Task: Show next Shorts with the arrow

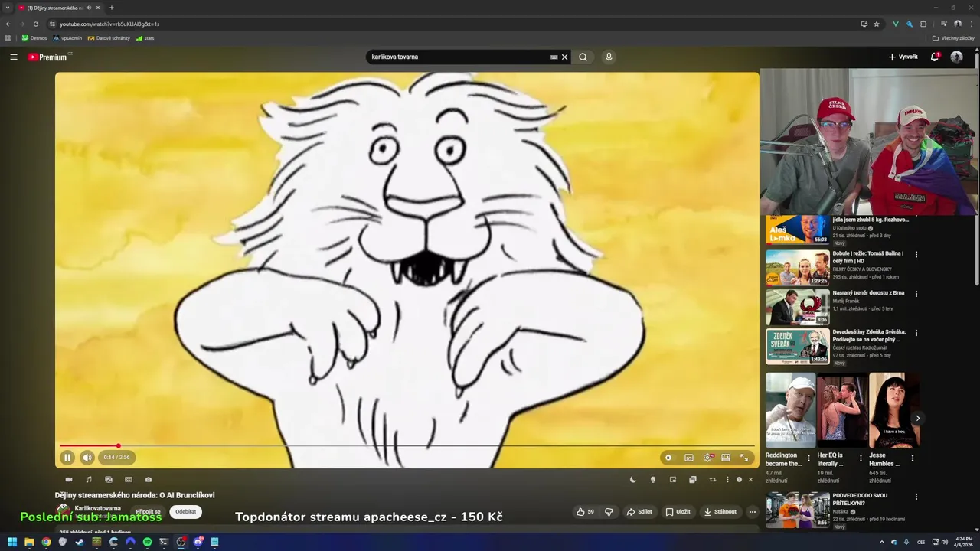Action: (x=917, y=418)
